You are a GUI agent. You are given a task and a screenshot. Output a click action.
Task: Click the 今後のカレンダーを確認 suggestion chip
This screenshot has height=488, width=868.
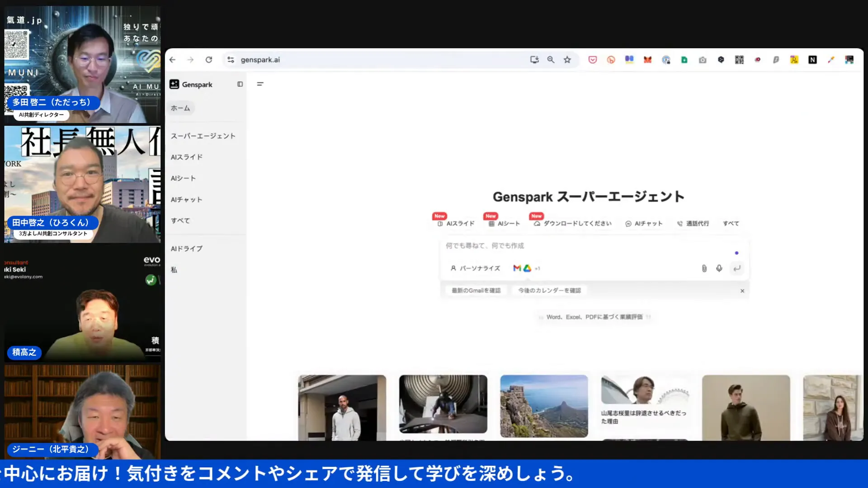[549, 291]
